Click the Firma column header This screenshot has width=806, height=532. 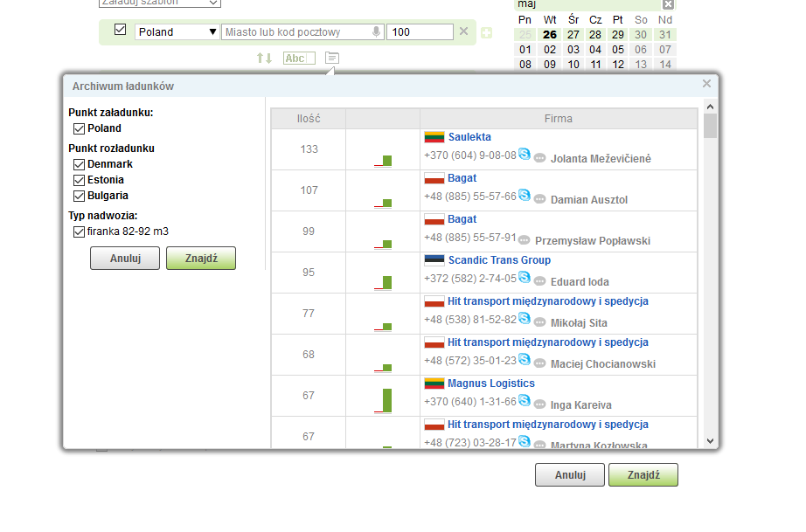(559, 119)
